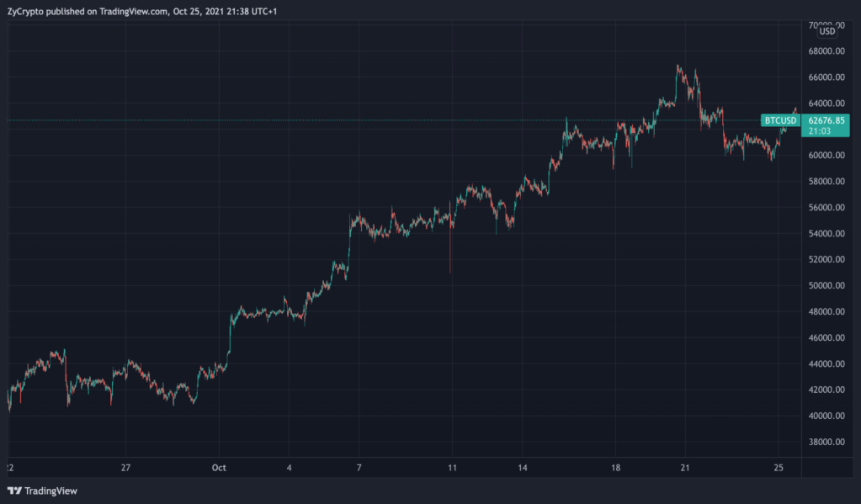Click the 21:03 countdown timer under price
Screen dimensions: 861x504
817,131
